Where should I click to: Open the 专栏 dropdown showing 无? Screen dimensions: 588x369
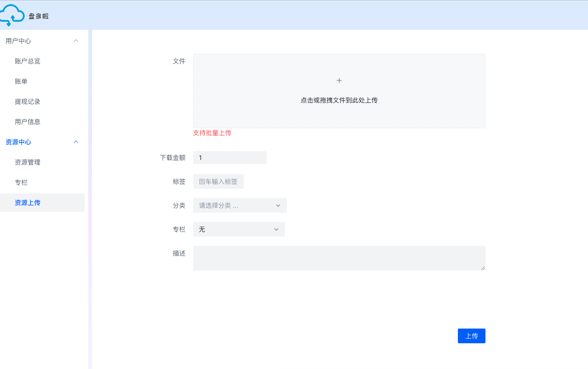(239, 229)
